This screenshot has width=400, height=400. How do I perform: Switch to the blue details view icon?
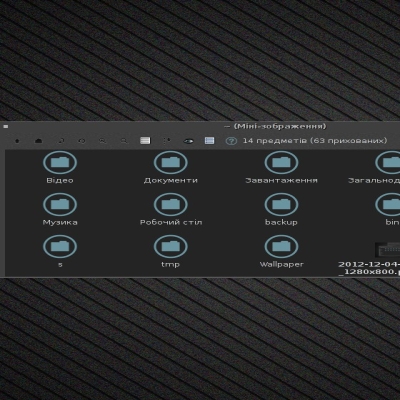pos(209,141)
